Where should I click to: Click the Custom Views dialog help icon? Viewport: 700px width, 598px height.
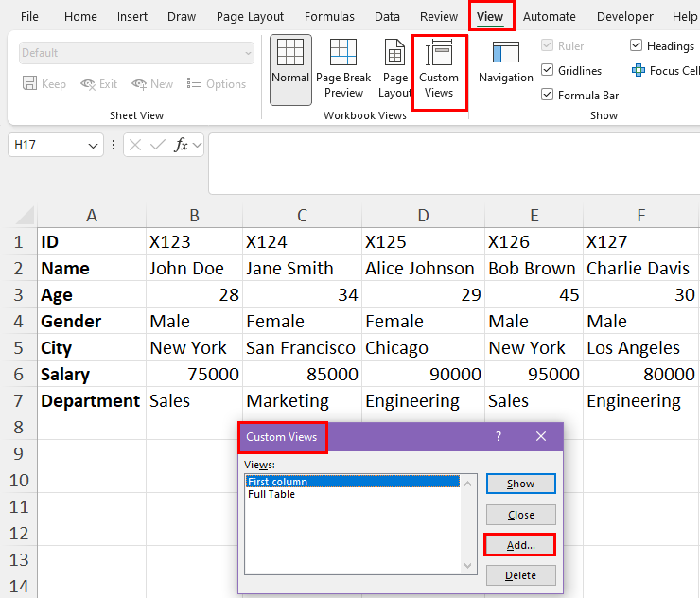pyautogui.click(x=499, y=436)
